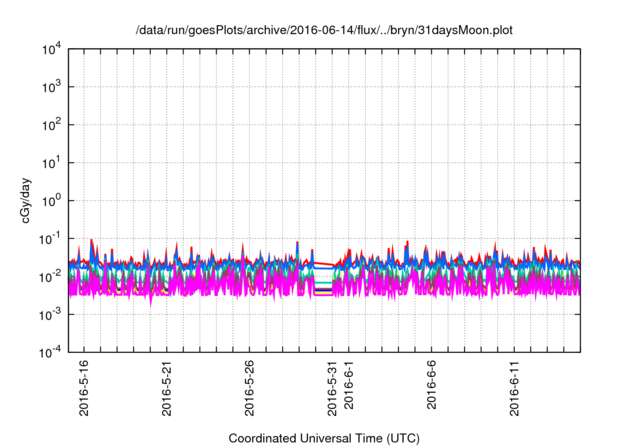Select the 2016-5-21 date tick label
Image resolution: width=640 pixels, height=448 pixels.
click(x=167, y=388)
